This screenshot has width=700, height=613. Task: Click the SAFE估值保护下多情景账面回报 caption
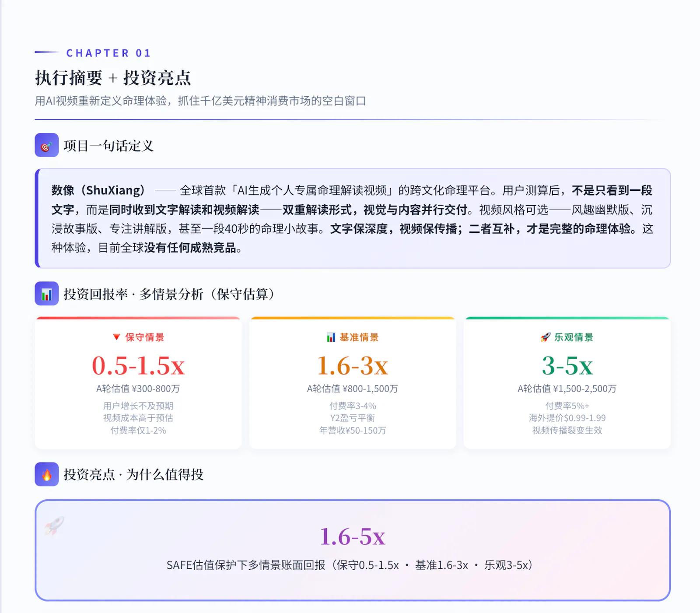click(350, 565)
